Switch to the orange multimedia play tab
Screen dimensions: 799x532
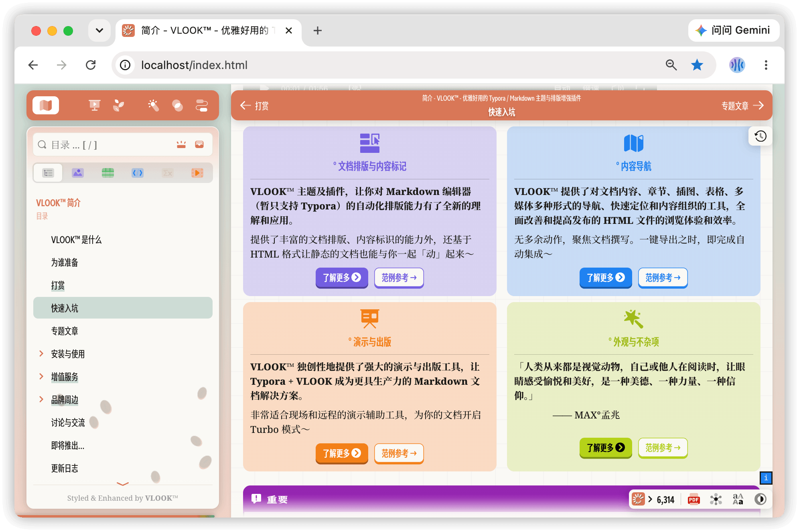(x=197, y=173)
